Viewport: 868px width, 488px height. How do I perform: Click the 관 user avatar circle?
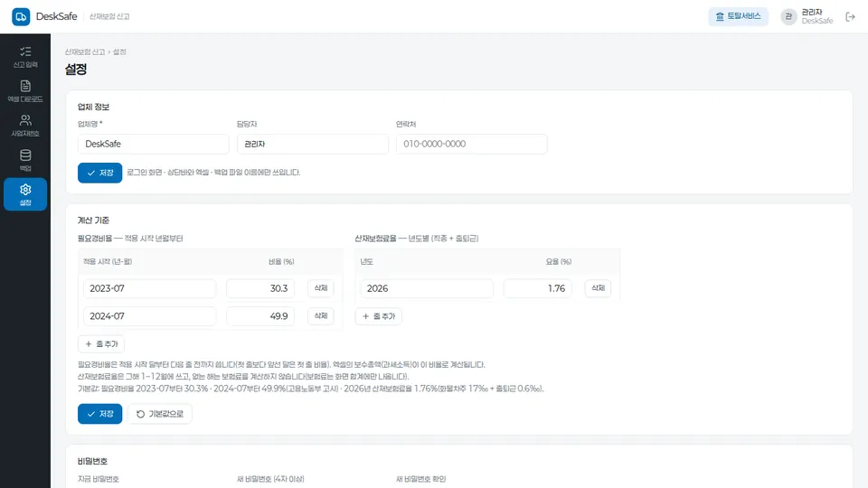[x=788, y=16]
